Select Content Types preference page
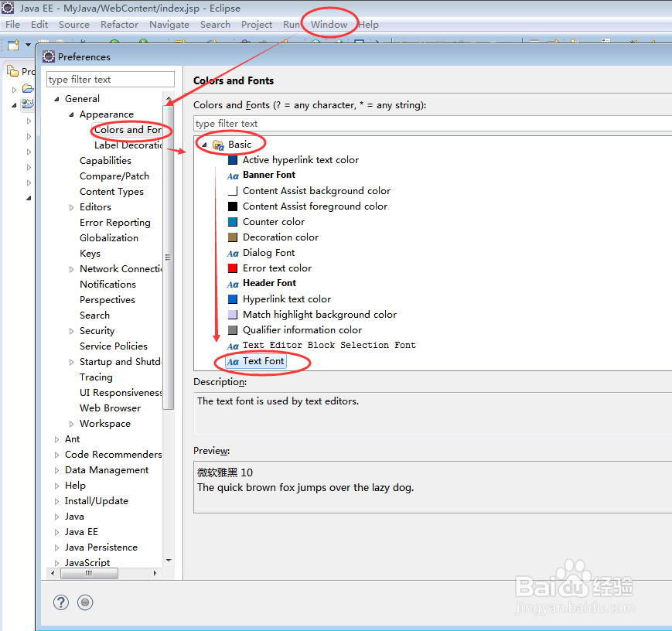This screenshot has width=672, height=631. point(111,192)
